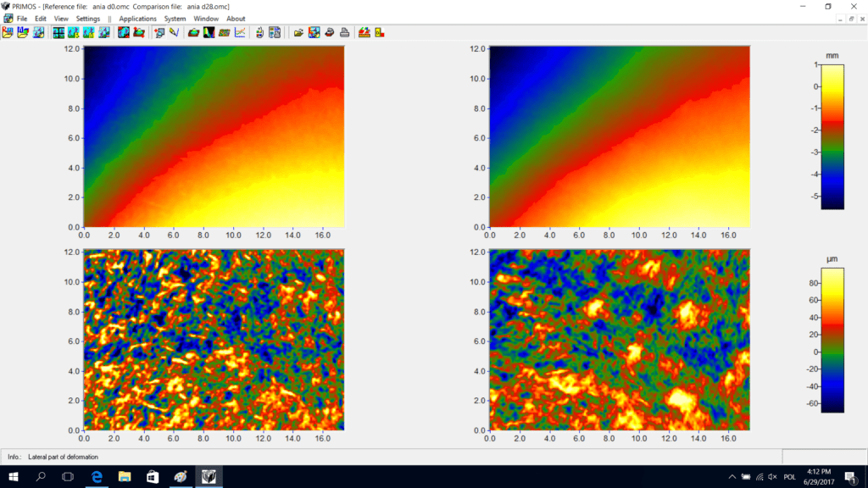This screenshot has height=488, width=868.
Task: Click the PRIMOS app taskbar button
Action: 209,476
